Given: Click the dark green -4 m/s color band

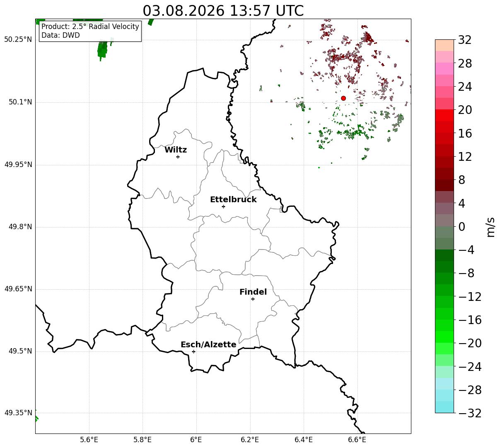Looking at the screenshot, I should tap(444, 255).
